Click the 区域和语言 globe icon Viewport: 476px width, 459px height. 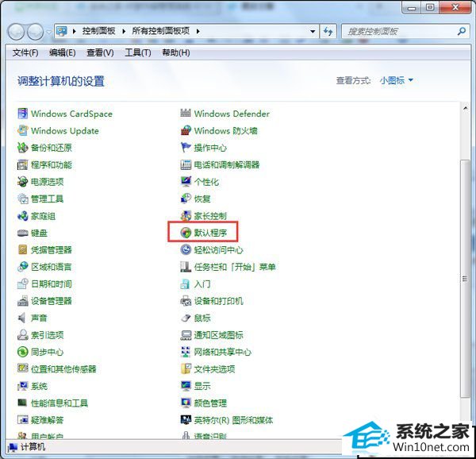pyautogui.click(x=23, y=267)
